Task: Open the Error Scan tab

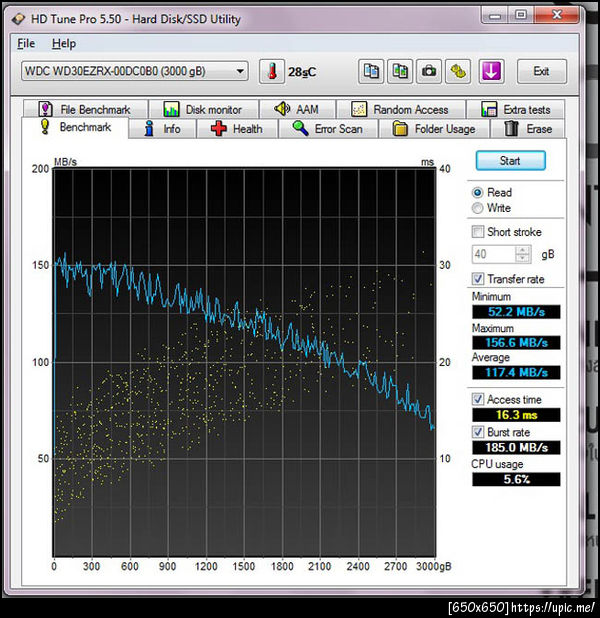Action: click(x=328, y=129)
